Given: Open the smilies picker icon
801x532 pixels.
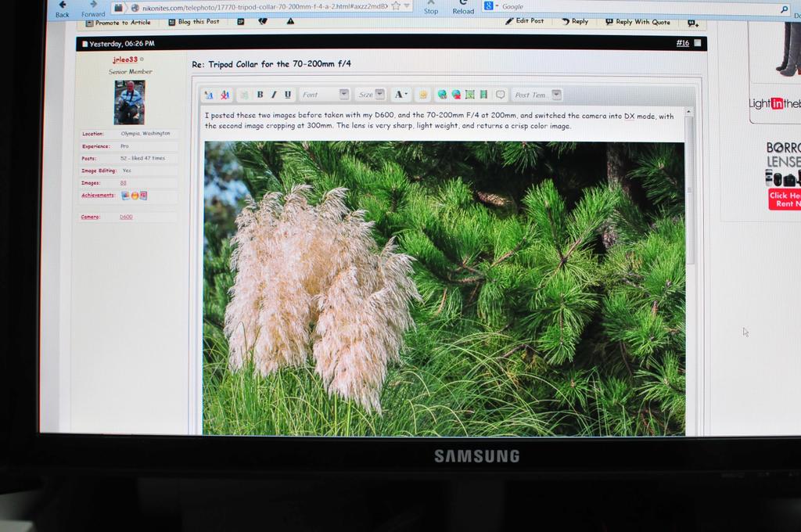Looking at the screenshot, I should 423,95.
